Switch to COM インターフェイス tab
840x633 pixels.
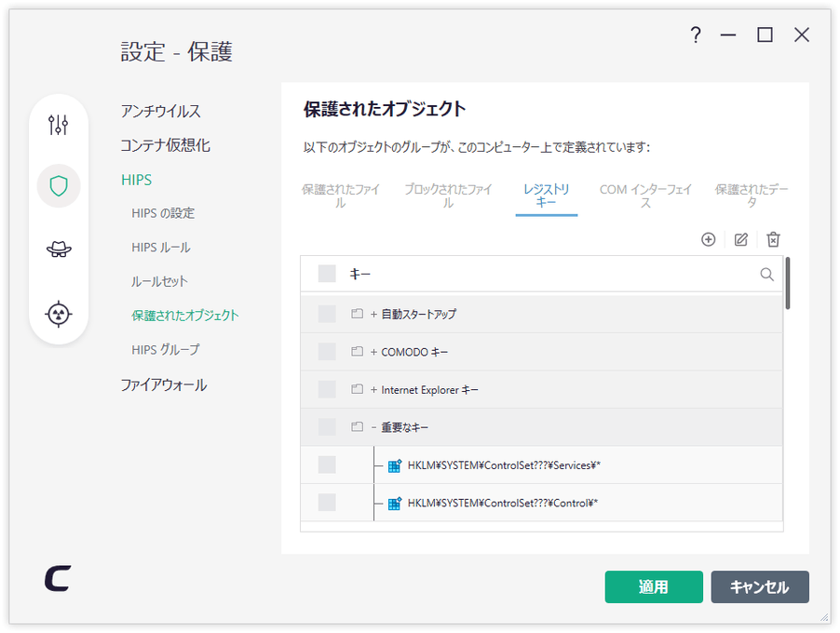(x=645, y=196)
